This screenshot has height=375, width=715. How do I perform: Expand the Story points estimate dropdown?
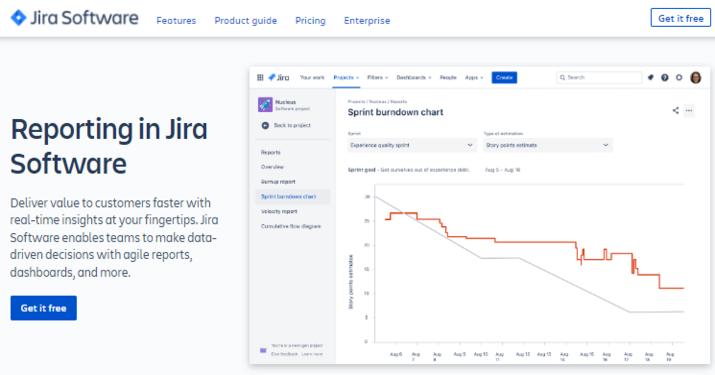point(548,145)
